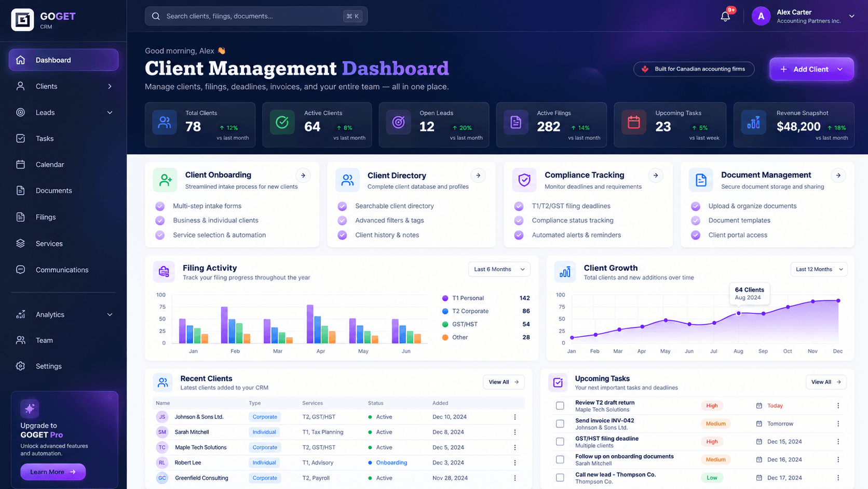The image size is (868, 489).
Task: Click the Upcoming Tasks calendar icon
Action: click(x=633, y=123)
